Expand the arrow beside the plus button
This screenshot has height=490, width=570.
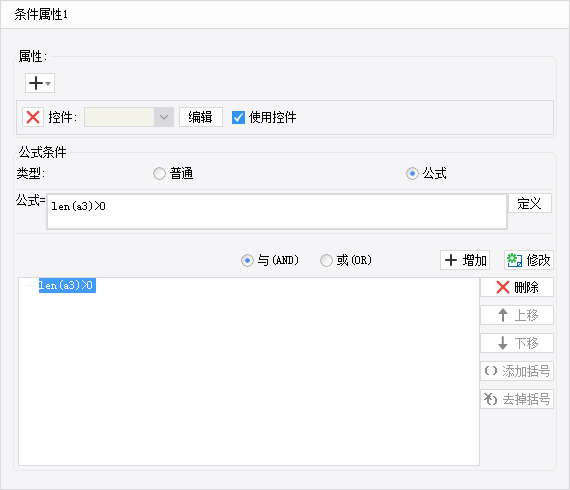48,83
